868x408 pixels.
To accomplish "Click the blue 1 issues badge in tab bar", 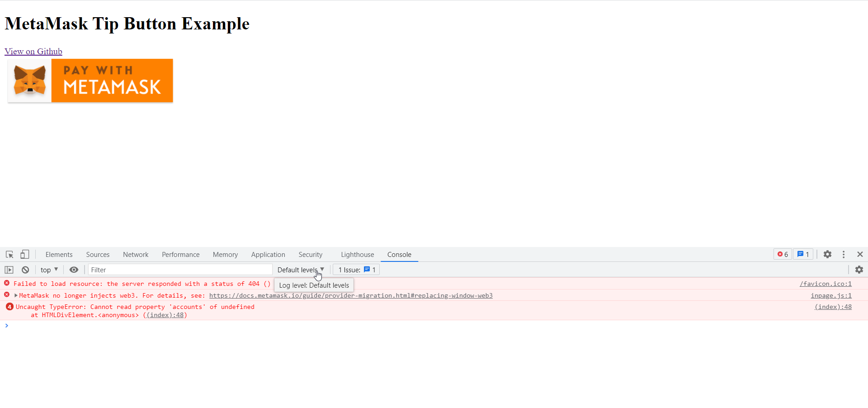I will click(803, 255).
